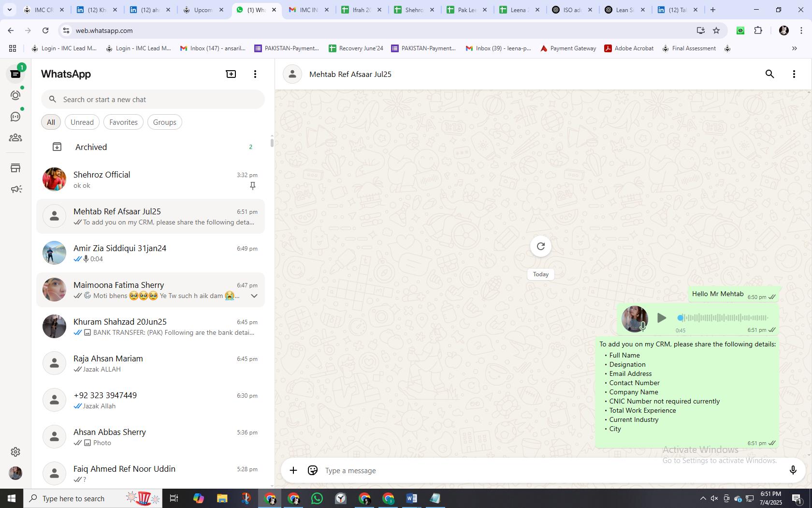Select the Groups filter chip
Screen dimensions: 812x508
click(x=165, y=122)
